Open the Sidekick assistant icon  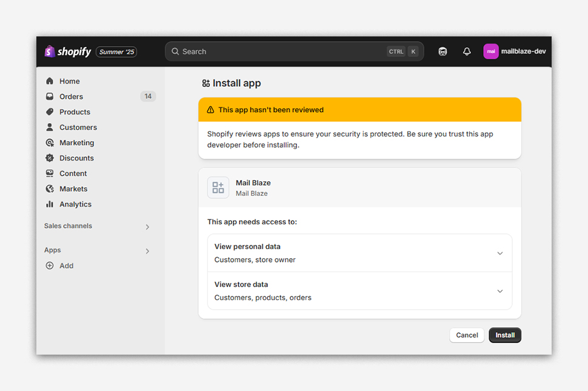443,52
